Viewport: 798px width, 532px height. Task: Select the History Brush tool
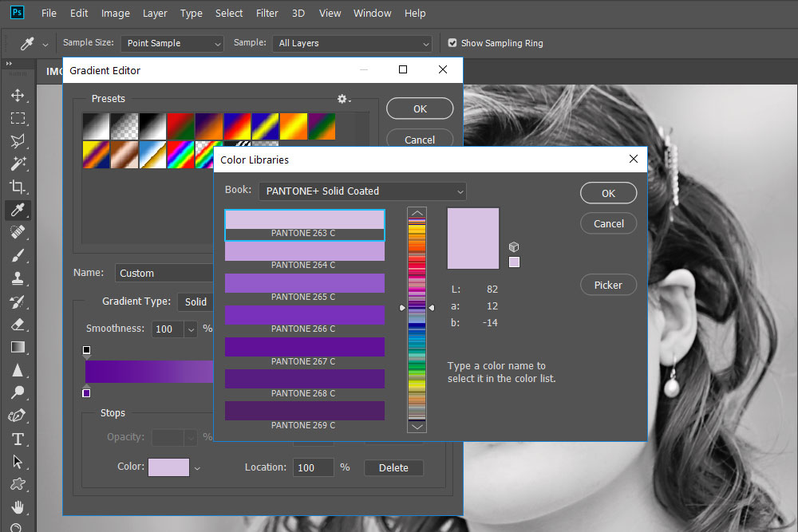(x=18, y=301)
